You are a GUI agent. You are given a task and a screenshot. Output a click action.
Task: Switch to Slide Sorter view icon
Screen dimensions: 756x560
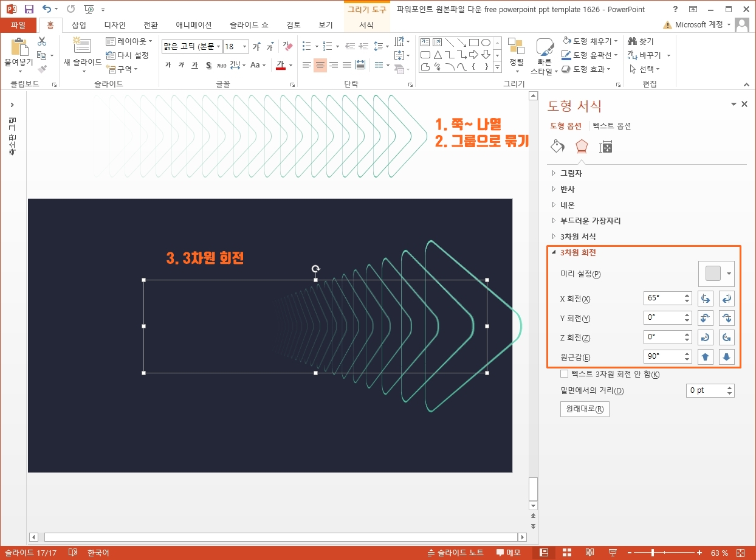pyautogui.click(x=567, y=553)
